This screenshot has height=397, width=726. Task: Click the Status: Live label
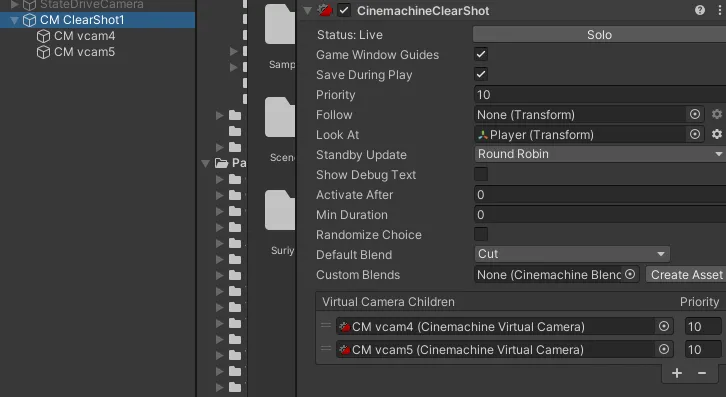point(350,35)
